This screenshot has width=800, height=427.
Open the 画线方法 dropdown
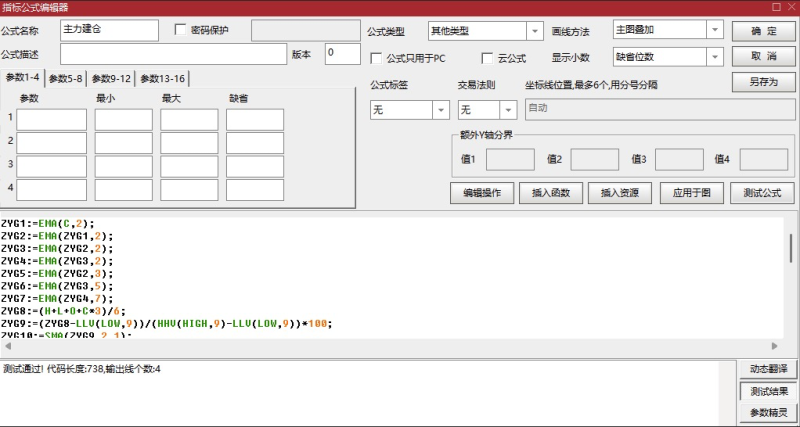click(668, 30)
